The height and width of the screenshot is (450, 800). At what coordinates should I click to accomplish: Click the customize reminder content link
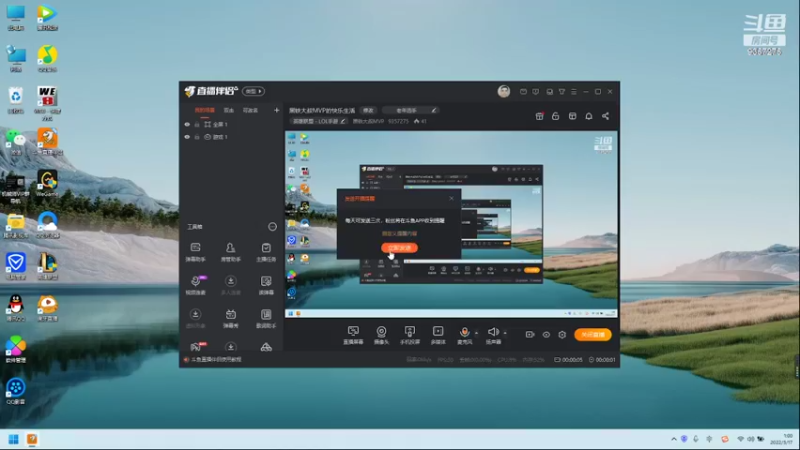pyautogui.click(x=399, y=234)
